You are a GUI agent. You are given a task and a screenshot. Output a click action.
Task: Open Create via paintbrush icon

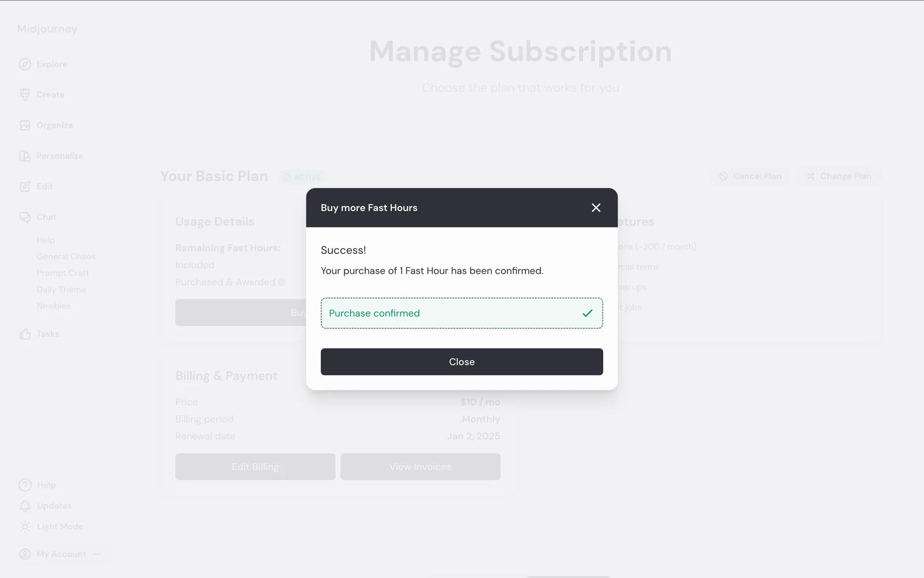(25, 94)
